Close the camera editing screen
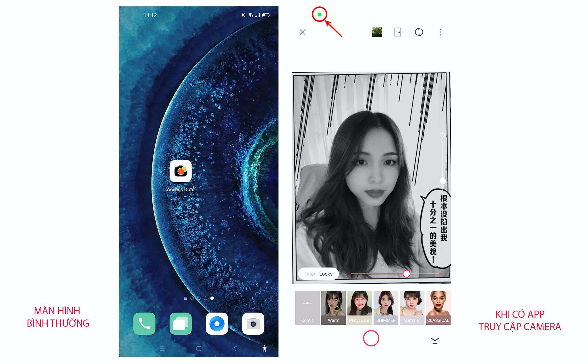 (x=303, y=32)
